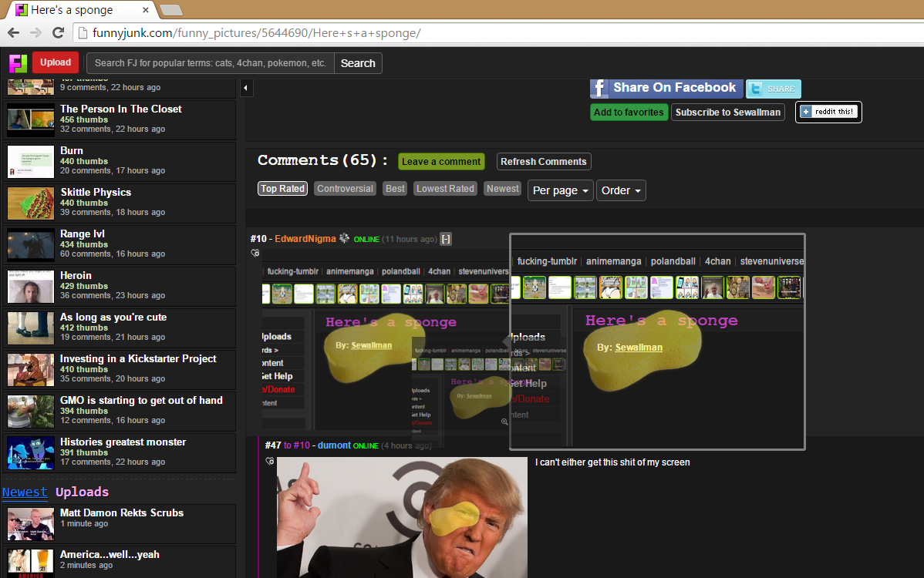The image size is (924, 578).
Task: Open the Order dropdown
Action: pos(621,190)
